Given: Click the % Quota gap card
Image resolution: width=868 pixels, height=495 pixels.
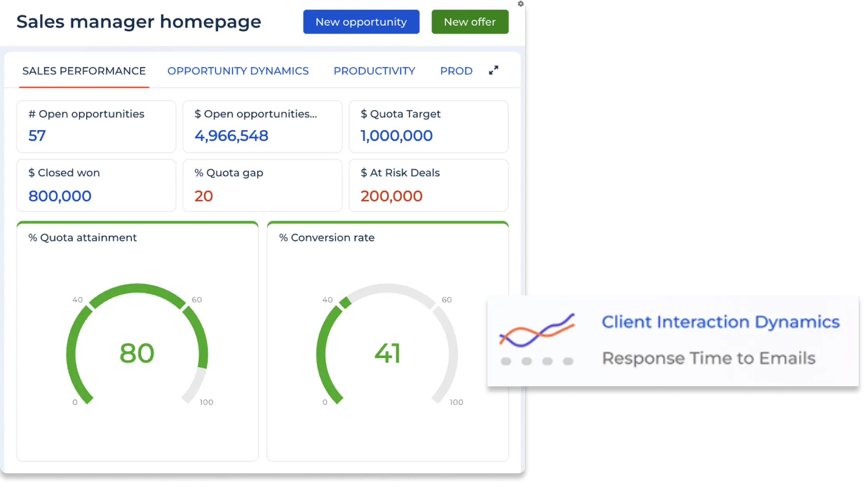Looking at the screenshot, I should pos(262,185).
